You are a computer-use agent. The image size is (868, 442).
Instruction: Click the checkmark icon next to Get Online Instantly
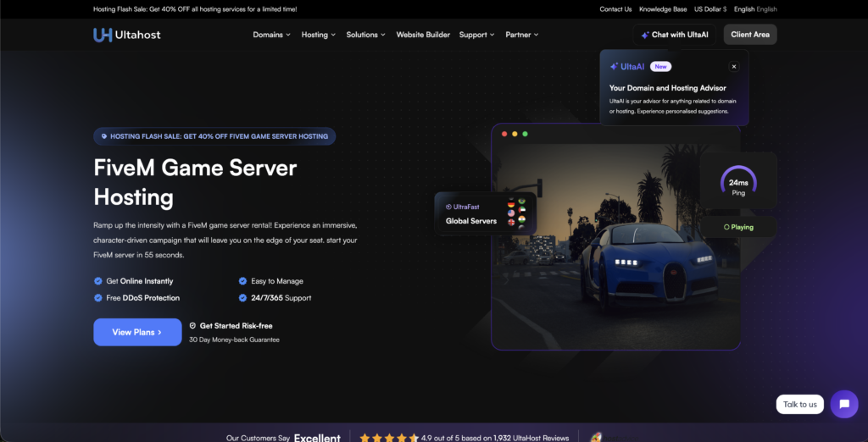98,281
